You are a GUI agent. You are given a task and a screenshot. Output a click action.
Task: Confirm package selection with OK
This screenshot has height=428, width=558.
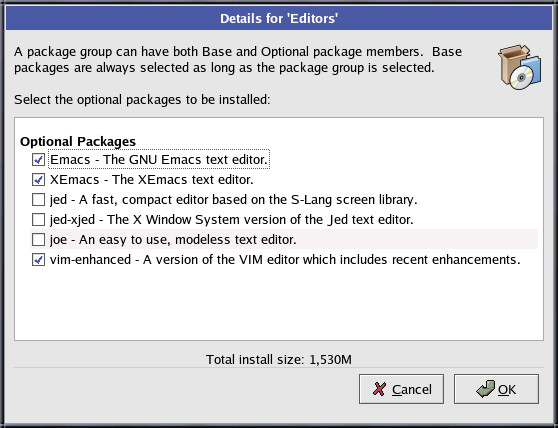coord(496,389)
